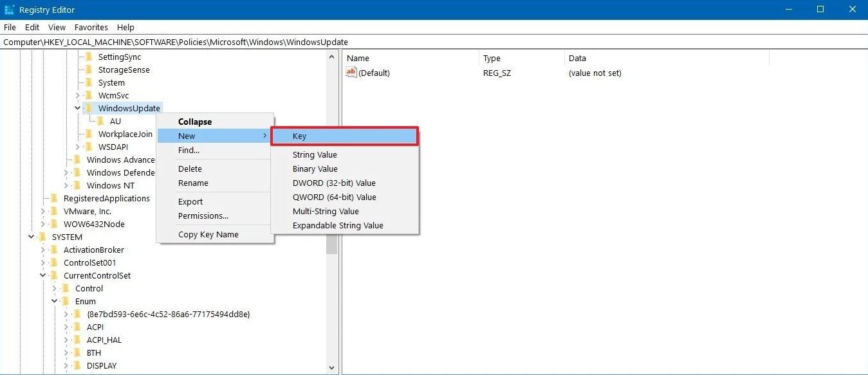Expand the WcmSvc tree node
Screen dimensions: 868x375
point(77,95)
